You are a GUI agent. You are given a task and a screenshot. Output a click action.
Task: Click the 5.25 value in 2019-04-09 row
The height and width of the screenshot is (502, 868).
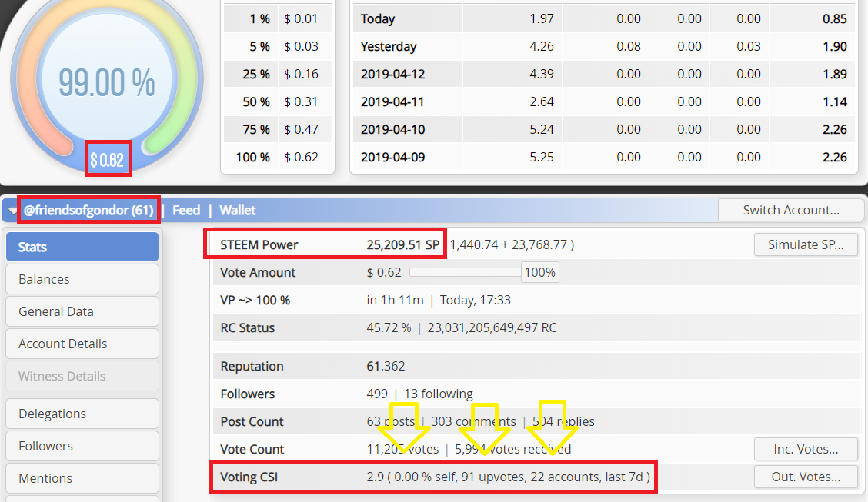click(x=542, y=157)
